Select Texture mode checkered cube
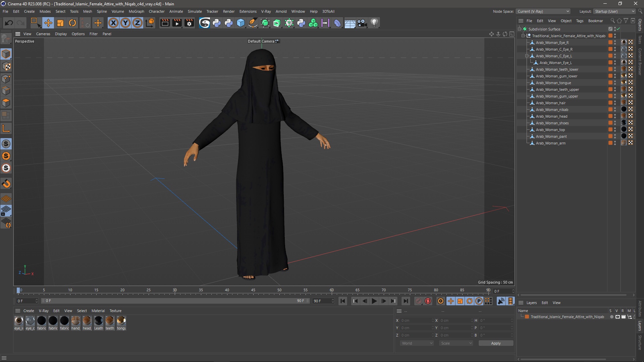 coord(6,66)
